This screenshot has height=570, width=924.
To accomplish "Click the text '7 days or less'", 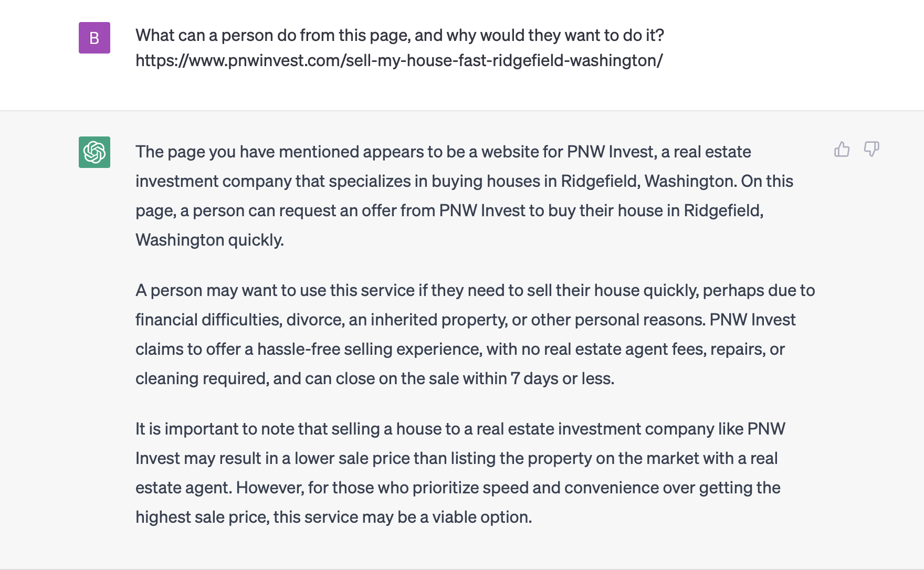I will point(562,379).
